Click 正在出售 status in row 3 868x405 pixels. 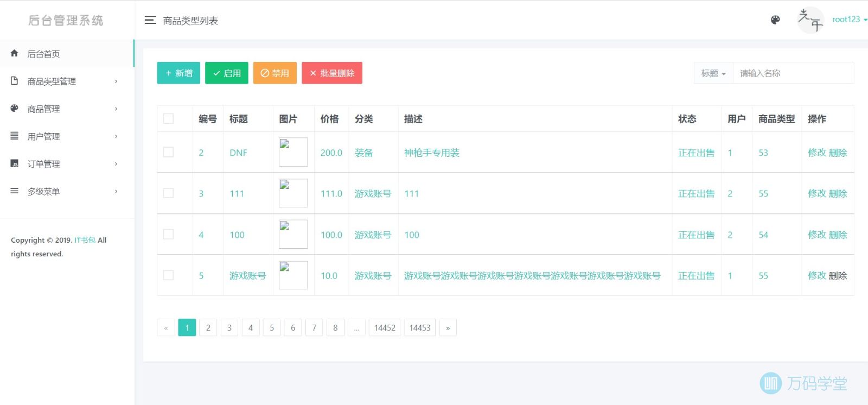[697, 193]
